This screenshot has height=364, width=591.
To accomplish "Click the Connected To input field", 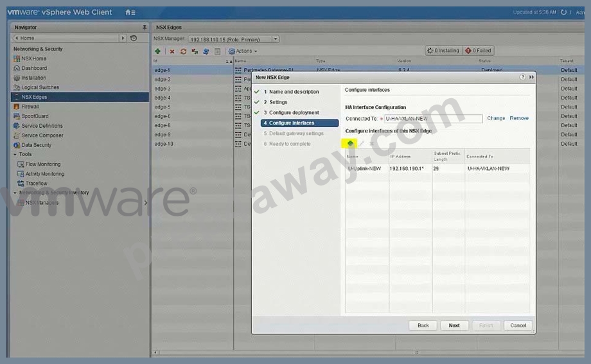I will [433, 118].
